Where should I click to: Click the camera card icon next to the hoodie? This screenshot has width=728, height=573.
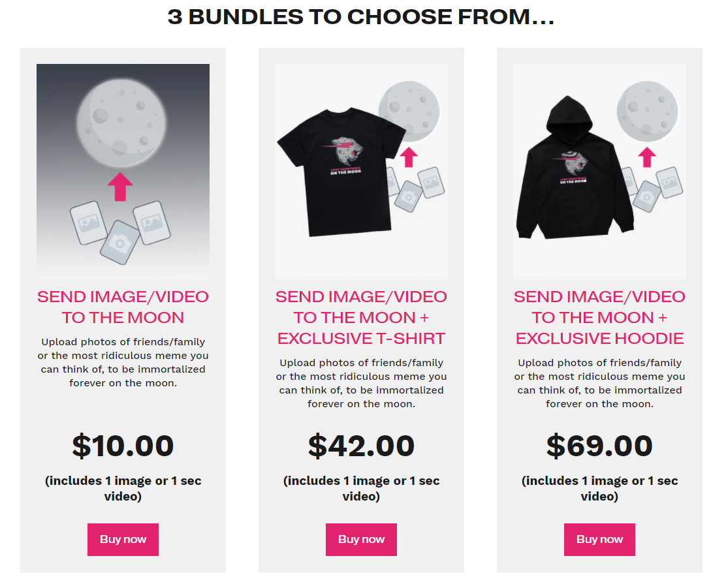click(647, 196)
